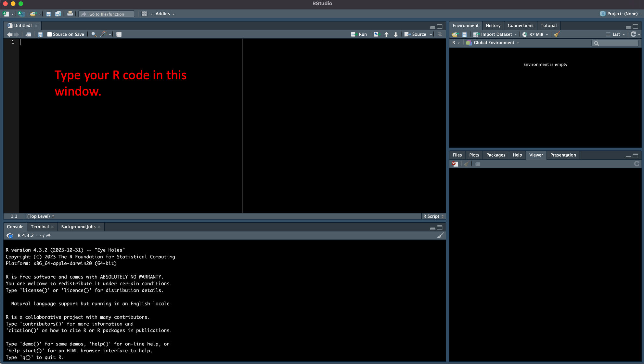
Task: Jump to previous section with up arrow
Action: (386, 34)
